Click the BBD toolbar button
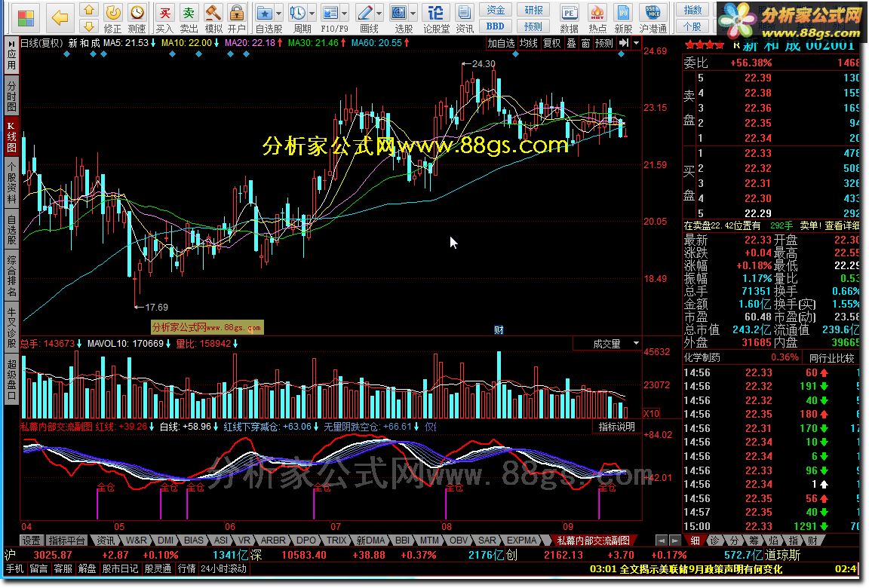869x588 pixels. [x=496, y=26]
